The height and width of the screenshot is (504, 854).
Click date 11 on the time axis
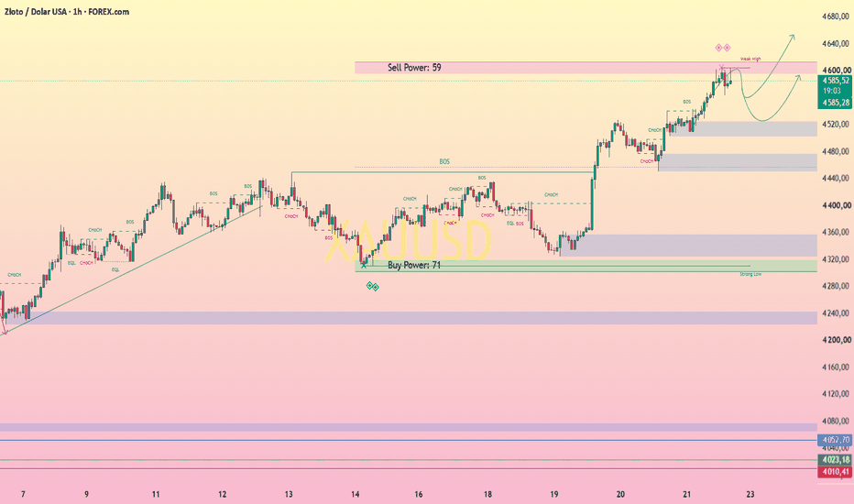pos(156,495)
